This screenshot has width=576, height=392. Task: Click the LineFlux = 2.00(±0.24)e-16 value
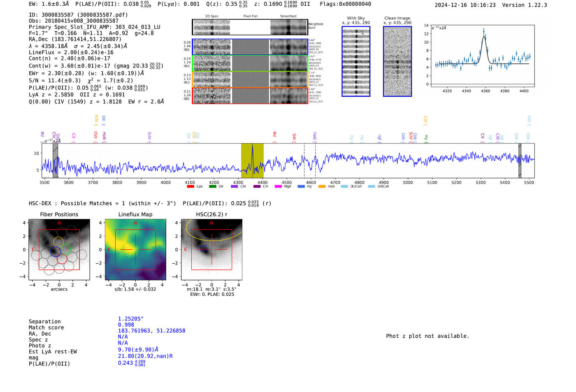point(71,53)
